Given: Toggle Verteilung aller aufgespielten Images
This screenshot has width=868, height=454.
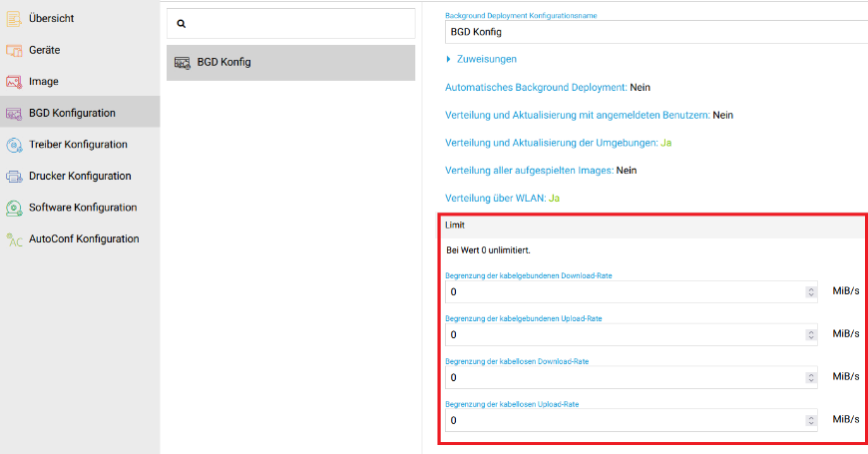Looking at the screenshot, I should [541, 171].
